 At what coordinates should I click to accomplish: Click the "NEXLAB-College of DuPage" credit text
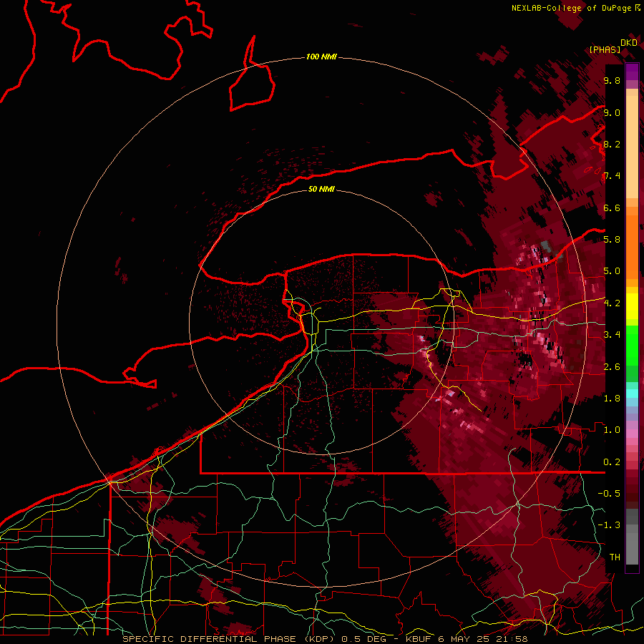coord(571,8)
